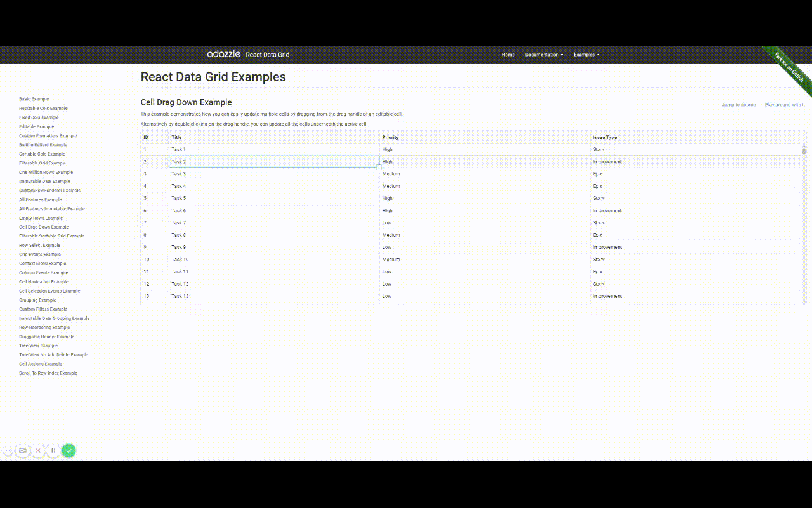Screen dimensions: 812x508
Task: Open All Features Example in sidebar
Action: pos(41,199)
